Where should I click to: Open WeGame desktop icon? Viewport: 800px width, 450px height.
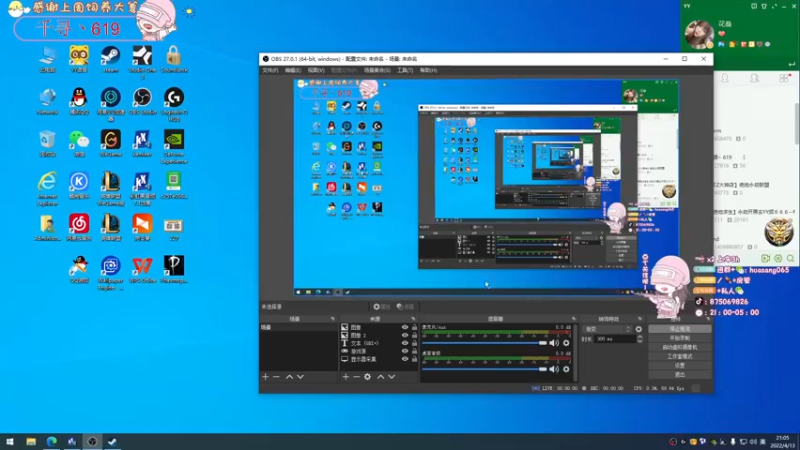(x=111, y=143)
